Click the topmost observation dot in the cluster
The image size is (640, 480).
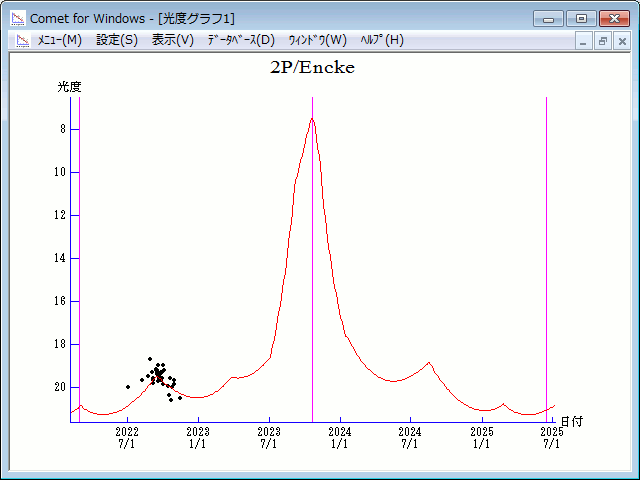(x=150, y=359)
